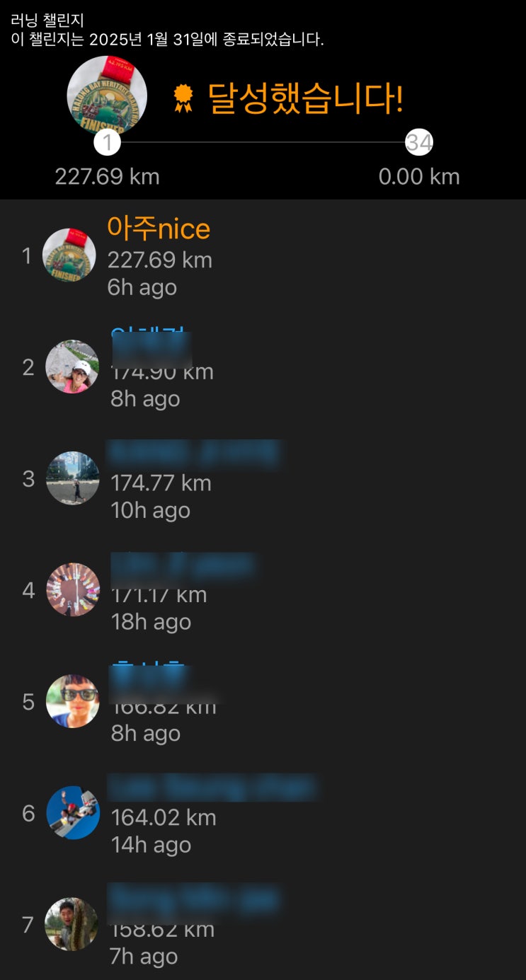Tap the 러닝 챌린지 title text
526x980 pixels.
[47, 21]
